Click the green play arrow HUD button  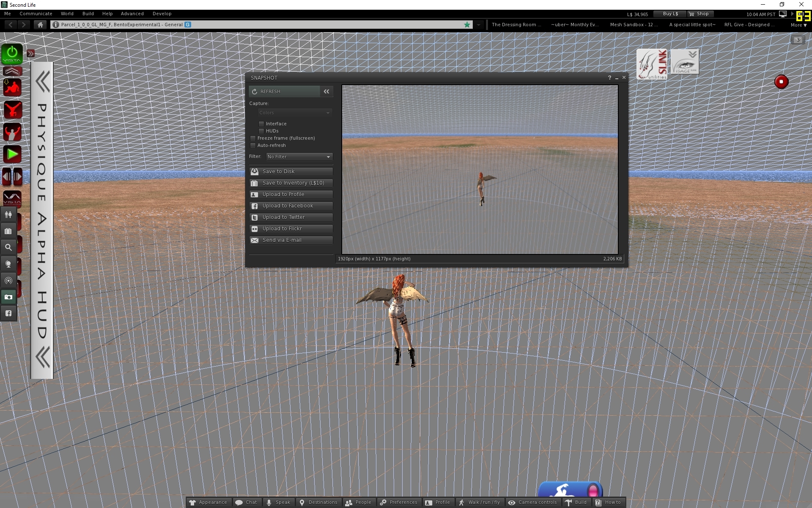pyautogui.click(x=12, y=155)
